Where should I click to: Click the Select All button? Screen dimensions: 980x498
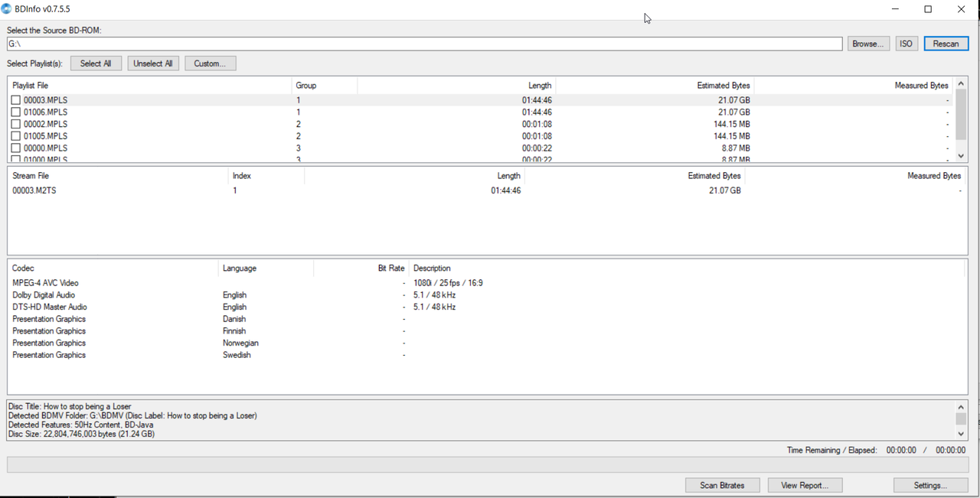point(96,63)
